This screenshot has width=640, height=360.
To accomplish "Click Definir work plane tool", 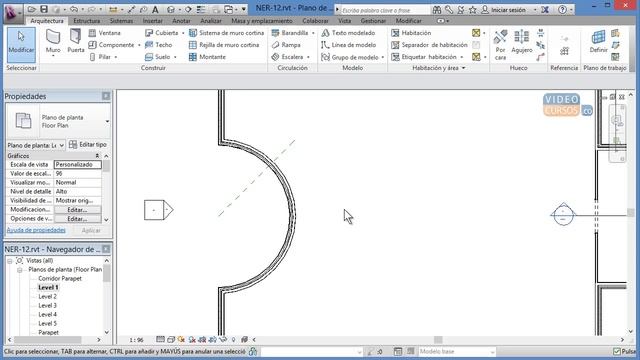I will coord(598,42).
